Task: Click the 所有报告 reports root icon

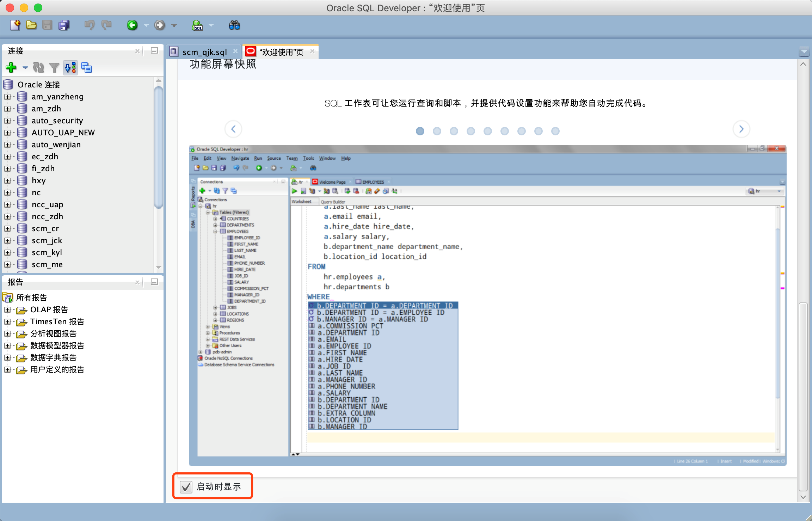Action: tap(8, 298)
